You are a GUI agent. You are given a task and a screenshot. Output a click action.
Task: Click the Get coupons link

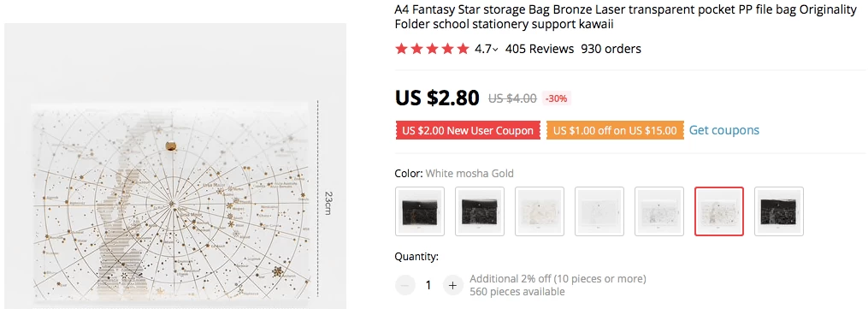[724, 130]
